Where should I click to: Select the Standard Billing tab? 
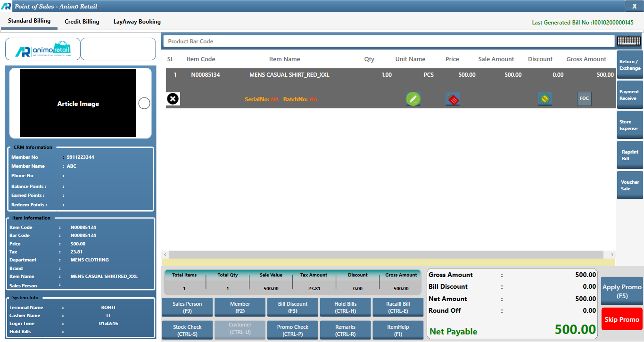point(29,21)
